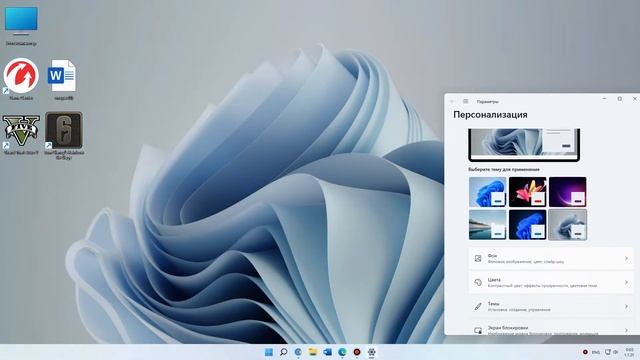Select the red Wargaming Game Center shortcut

[x=21, y=79]
